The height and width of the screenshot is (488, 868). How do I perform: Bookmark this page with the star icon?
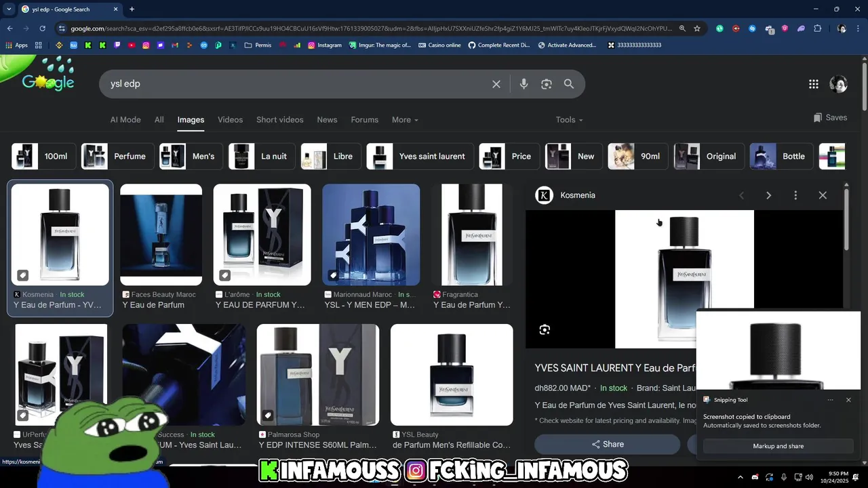click(x=696, y=28)
